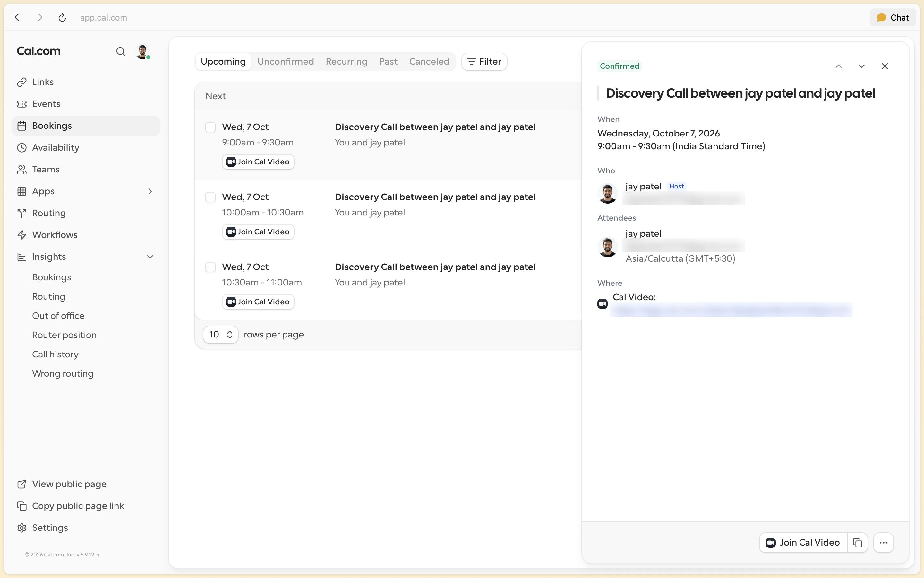Open Workflows in the sidebar
Image resolution: width=924 pixels, height=578 pixels.
tap(86, 235)
